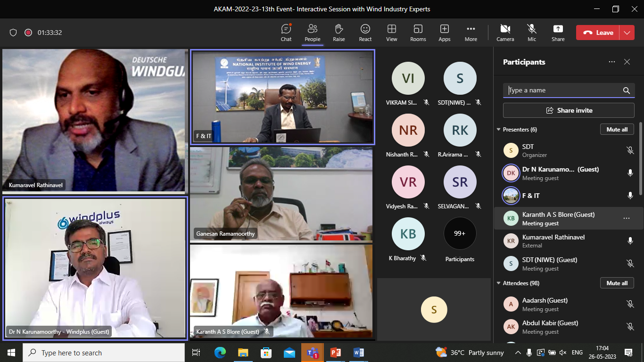Viewport: 644px width, 362px height.
Task: Click the Share invite button
Action: (569, 110)
